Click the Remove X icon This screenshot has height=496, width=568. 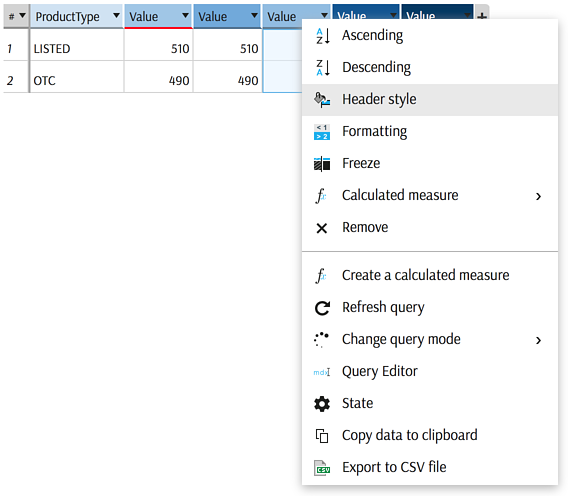pos(322,228)
